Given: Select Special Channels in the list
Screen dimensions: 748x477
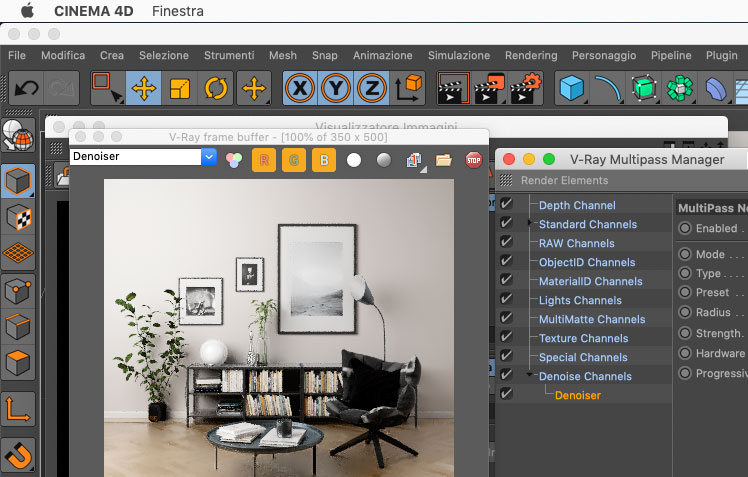Looking at the screenshot, I should click(583, 358).
